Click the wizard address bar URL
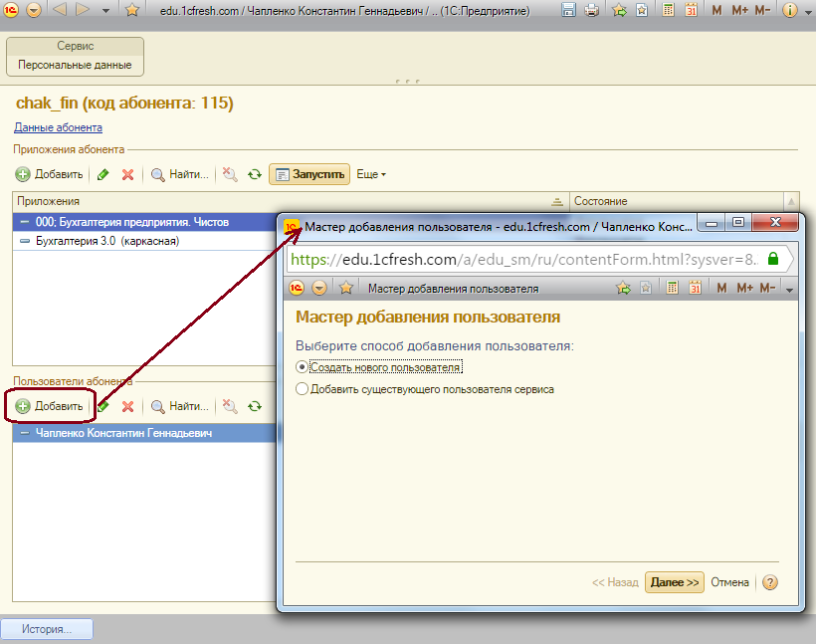Viewport: 816px width, 644px height. 524,259
